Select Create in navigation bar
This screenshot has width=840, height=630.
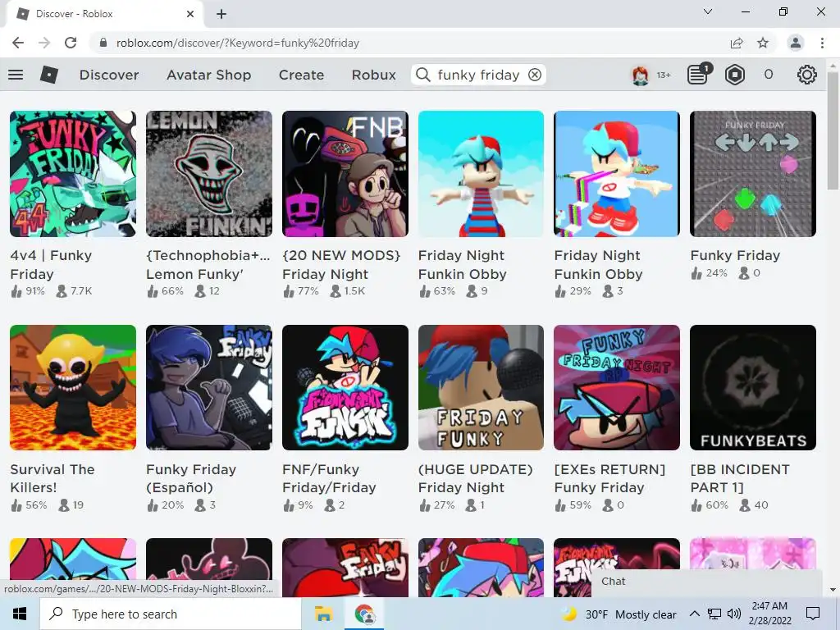301,75
